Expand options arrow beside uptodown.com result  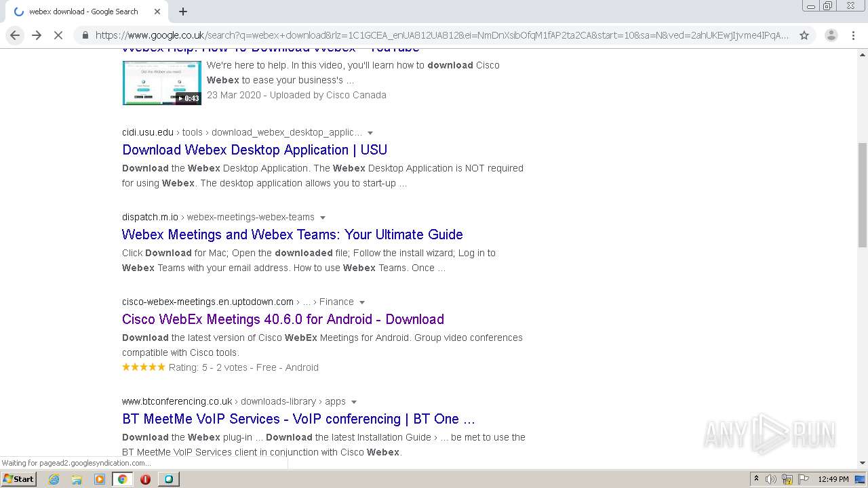tap(362, 302)
